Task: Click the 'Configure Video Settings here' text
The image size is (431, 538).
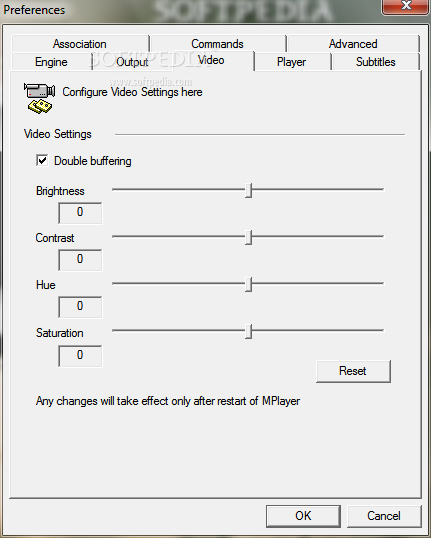Action: tap(132, 92)
